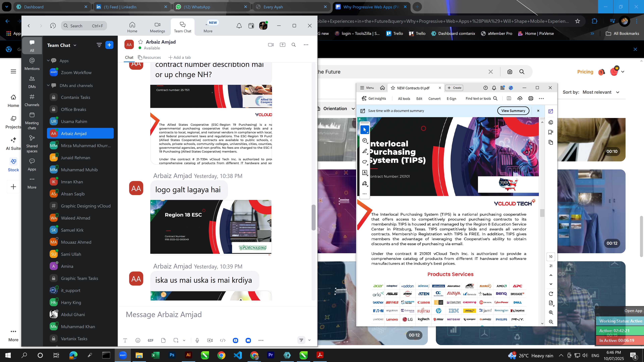Open browser tab list dropdown
The height and width of the screenshot is (362, 644).
click(7, 7)
